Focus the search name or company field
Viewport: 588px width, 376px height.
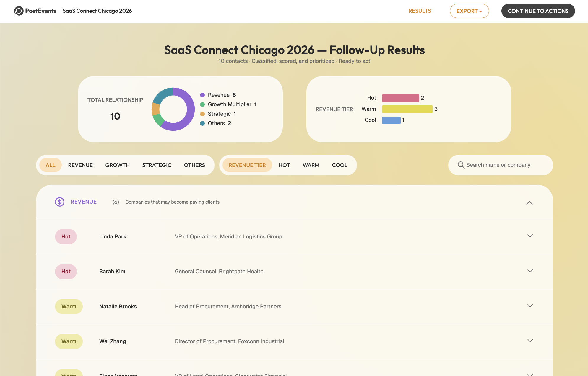click(x=502, y=165)
